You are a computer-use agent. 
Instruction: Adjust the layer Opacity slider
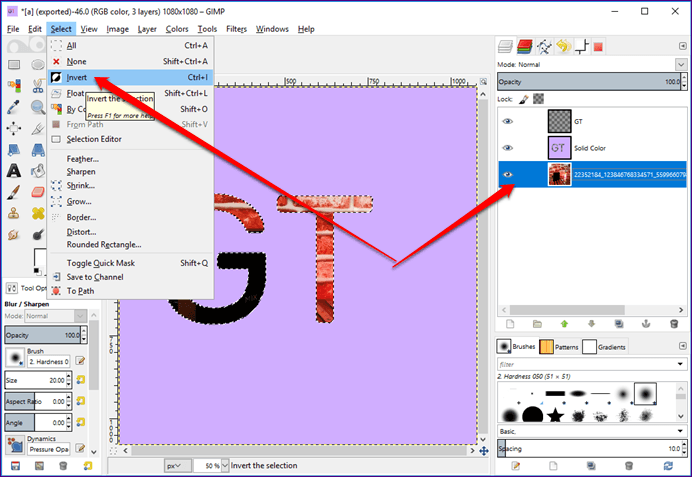pos(589,82)
